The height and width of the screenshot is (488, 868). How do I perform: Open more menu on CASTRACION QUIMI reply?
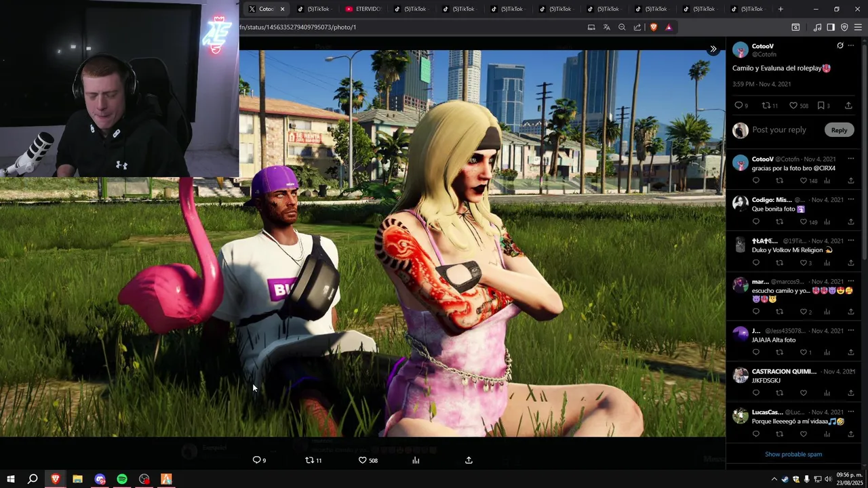(x=851, y=371)
